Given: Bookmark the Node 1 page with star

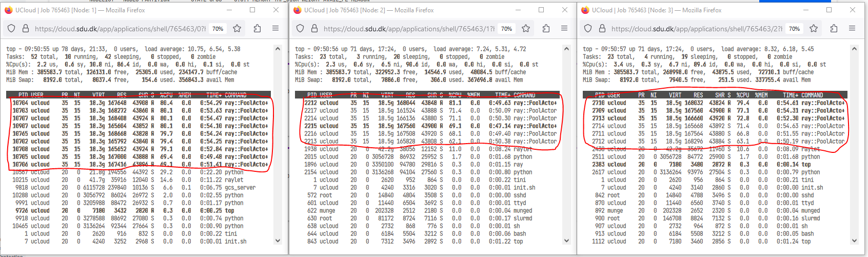Looking at the screenshot, I should tap(237, 29).
